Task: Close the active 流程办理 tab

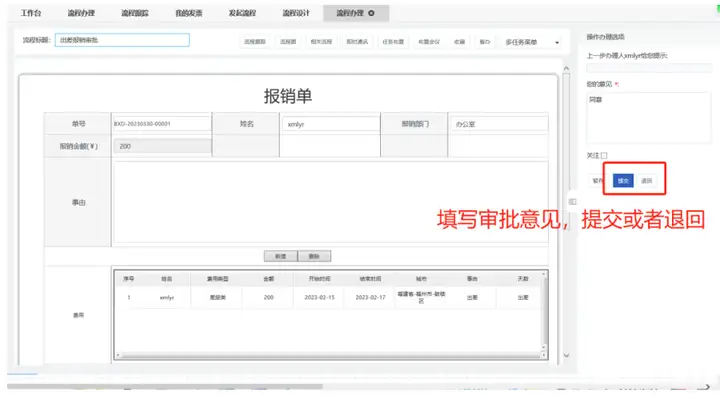Action: click(x=371, y=13)
